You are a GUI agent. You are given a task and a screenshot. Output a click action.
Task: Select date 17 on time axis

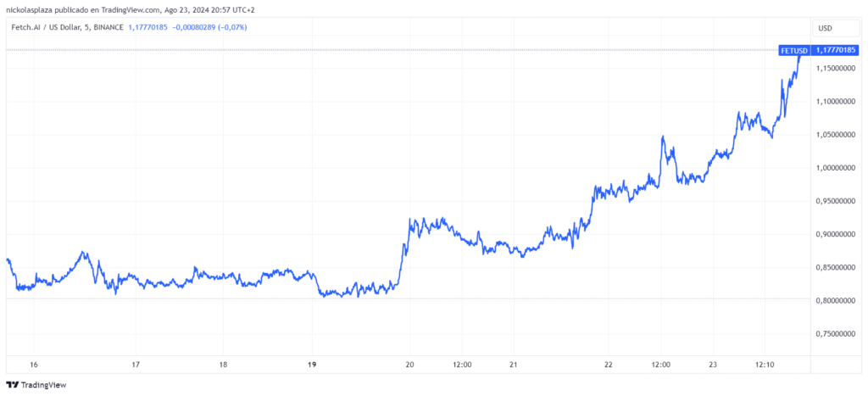coord(135,365)
